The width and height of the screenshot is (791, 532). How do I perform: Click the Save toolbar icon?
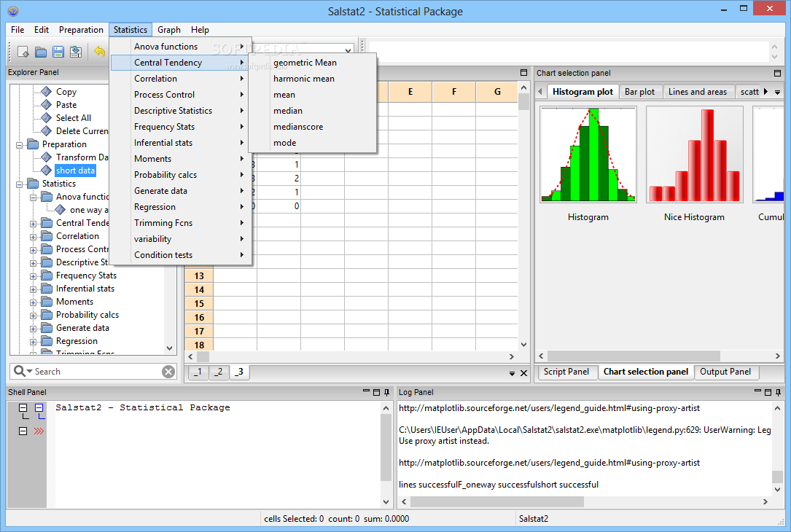pyautogui.click(x=58, y=52)
